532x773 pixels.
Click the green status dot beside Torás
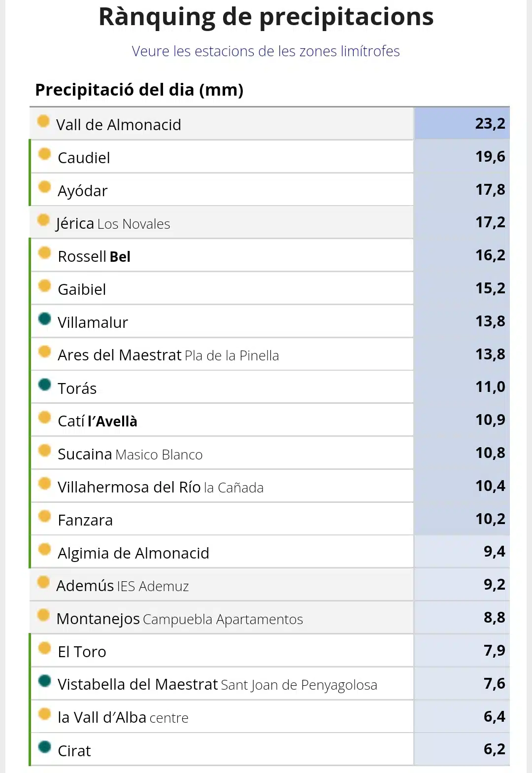[45, 385]
